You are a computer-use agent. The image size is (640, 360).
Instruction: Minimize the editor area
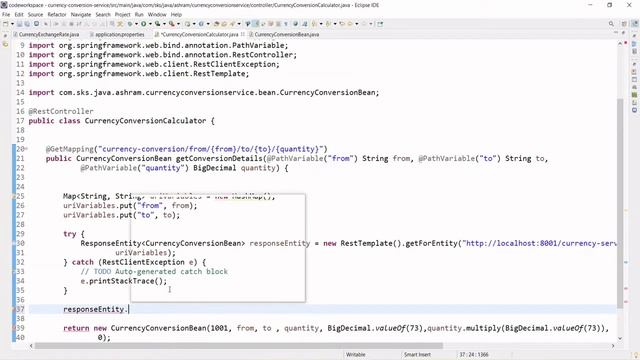click(616, 33)
